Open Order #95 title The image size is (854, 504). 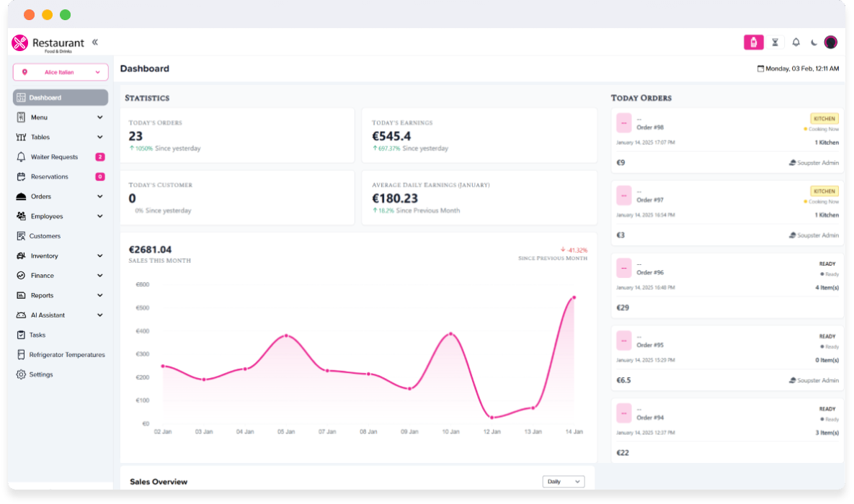650,345
